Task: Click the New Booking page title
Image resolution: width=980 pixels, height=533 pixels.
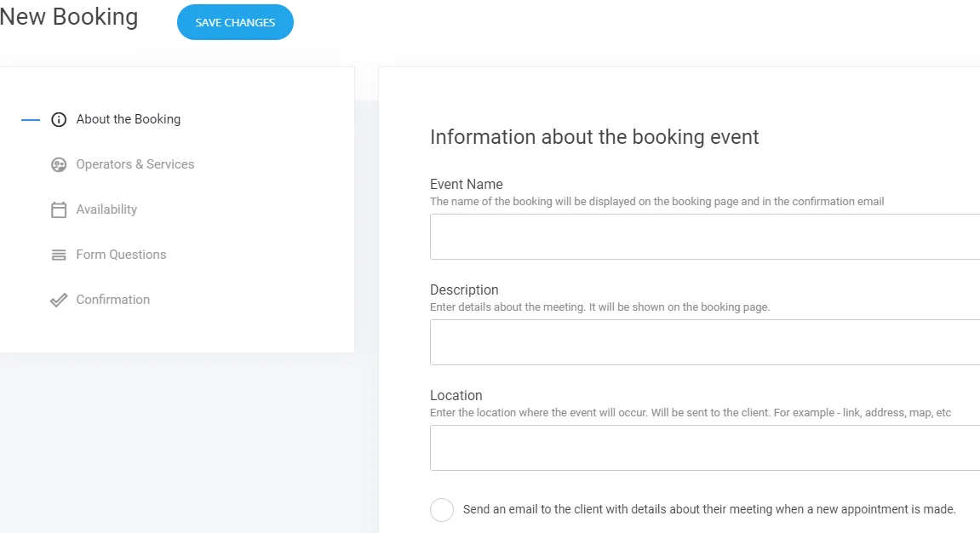Action: [68, 17]
